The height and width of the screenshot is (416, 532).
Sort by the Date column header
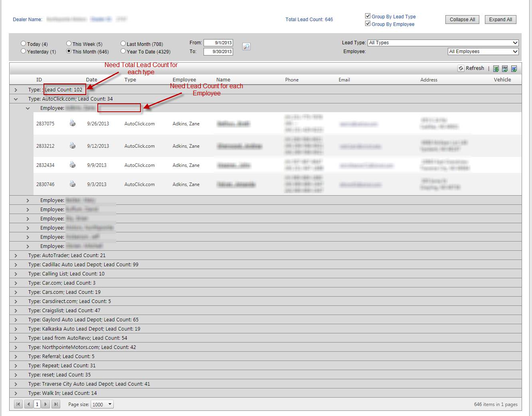click(91, 80)
